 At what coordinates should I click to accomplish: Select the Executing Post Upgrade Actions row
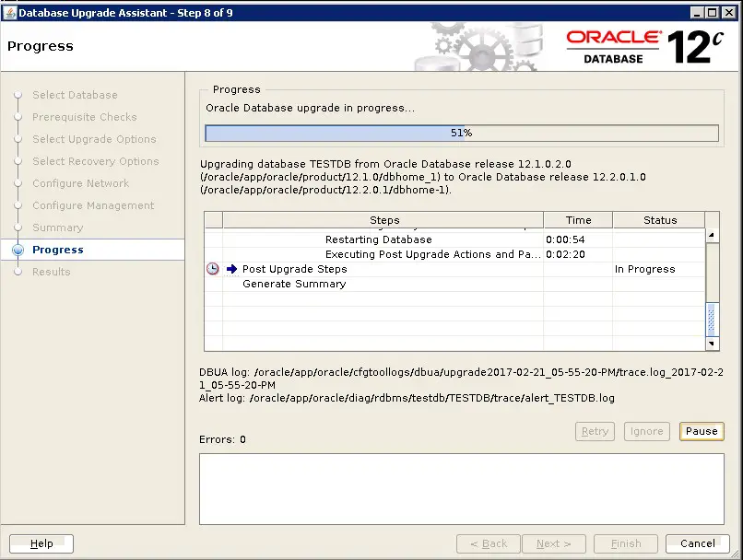454,254
